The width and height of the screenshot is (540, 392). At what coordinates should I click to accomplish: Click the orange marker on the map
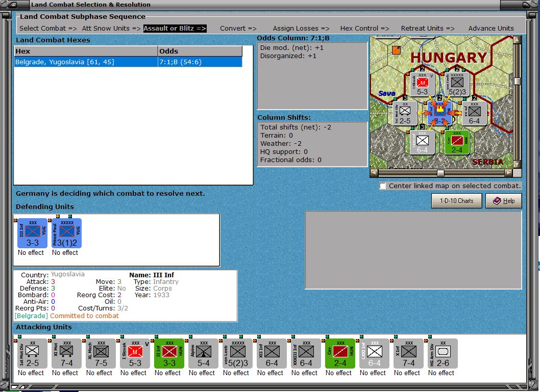397,50
